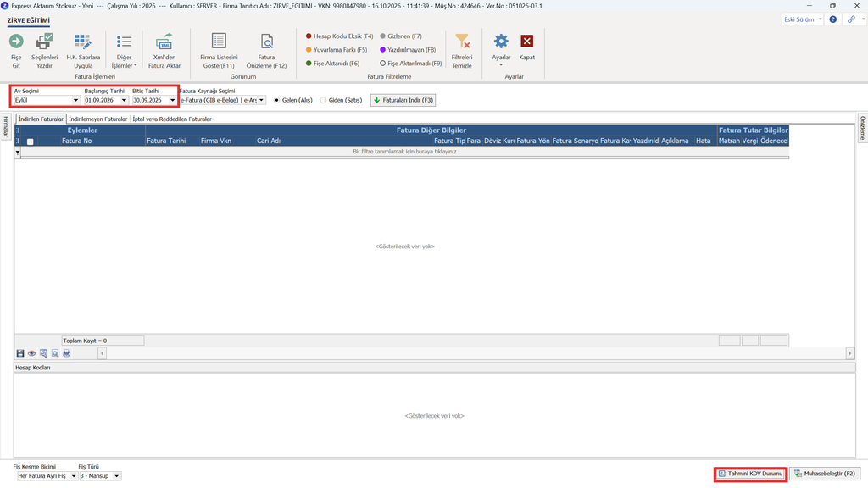The image size is (868, 488).
Task: Switch to İndirilemeyen Faturalar tab
Action: [x=98, y=119]
